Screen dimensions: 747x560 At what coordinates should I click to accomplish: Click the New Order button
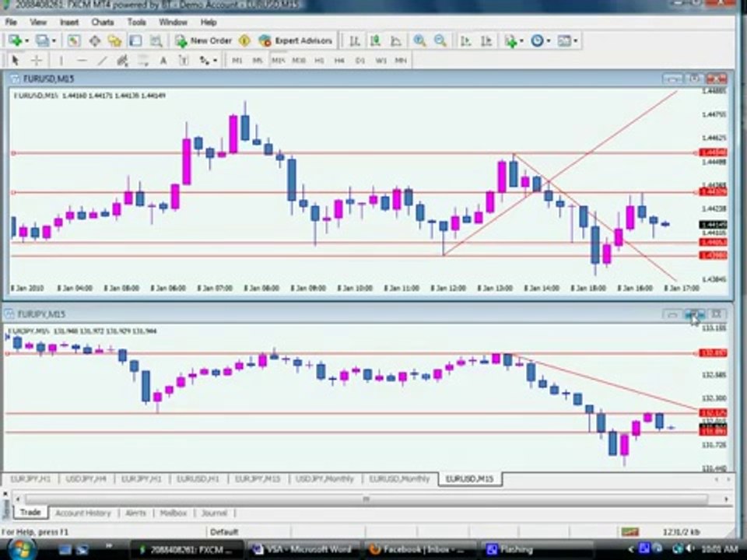(x=204, y=41)
